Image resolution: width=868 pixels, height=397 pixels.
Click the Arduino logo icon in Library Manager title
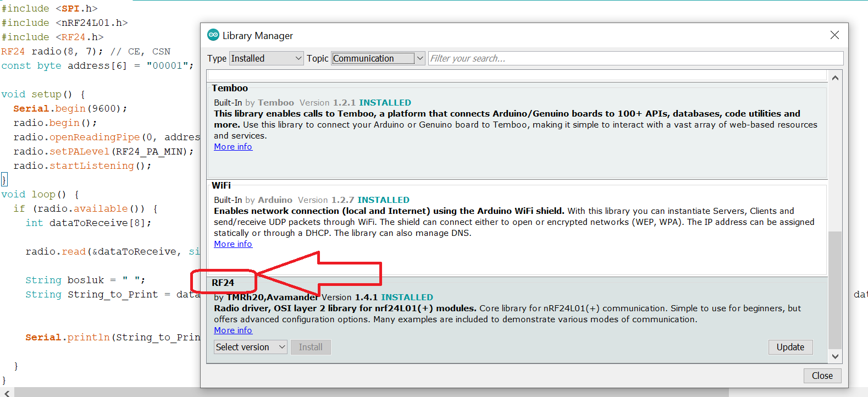[x=213, y=35]
